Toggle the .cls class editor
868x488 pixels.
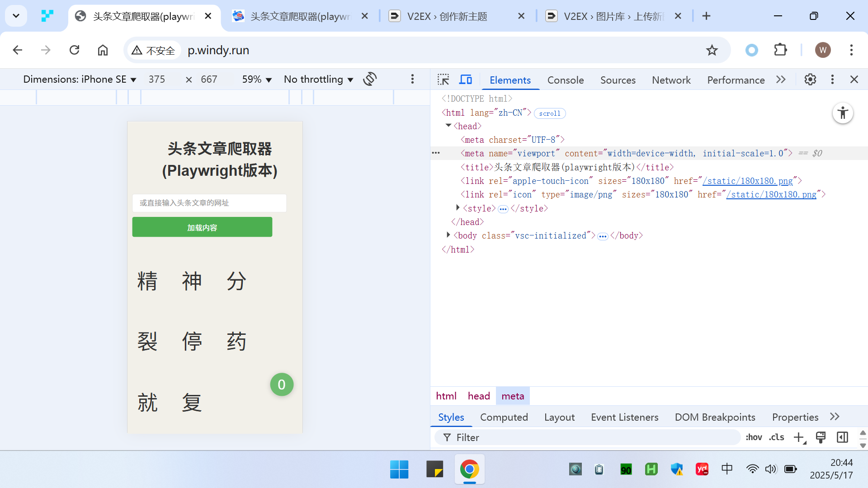pos(776,437)
